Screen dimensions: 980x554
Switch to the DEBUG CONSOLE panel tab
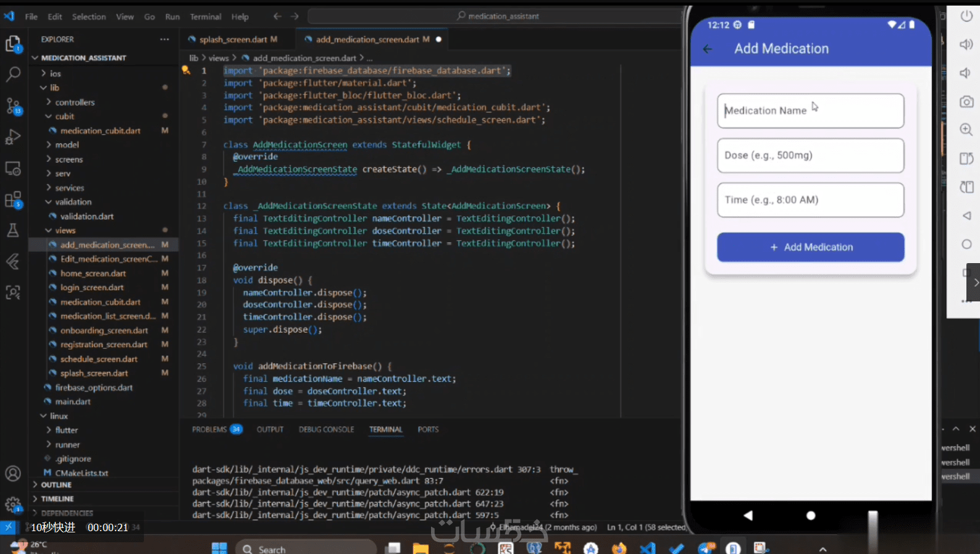coord(326,429)
